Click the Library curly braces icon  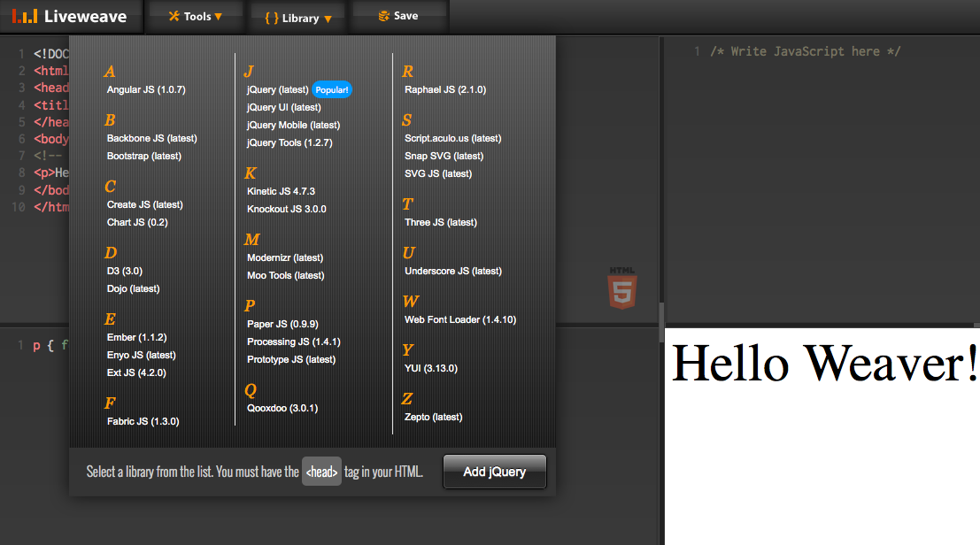tap(271, 18)
